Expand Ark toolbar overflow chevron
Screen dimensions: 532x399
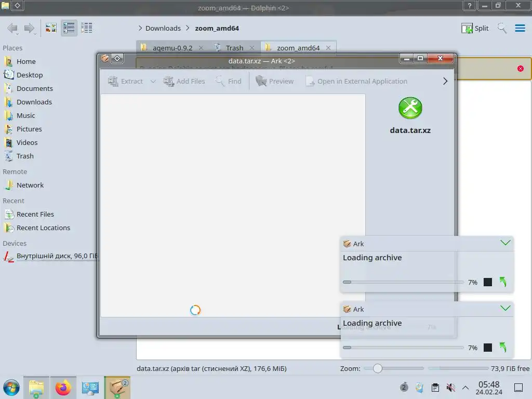pyautogui.click(x=445, y=81)
